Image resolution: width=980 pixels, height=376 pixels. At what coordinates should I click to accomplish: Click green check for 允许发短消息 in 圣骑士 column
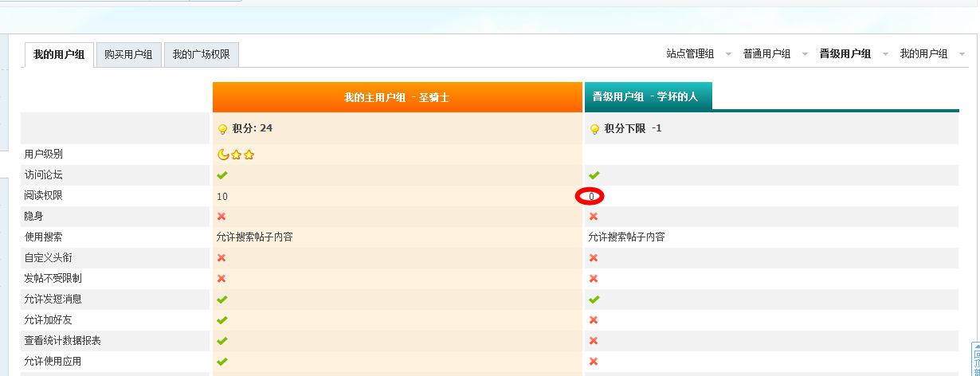point(221,300)
